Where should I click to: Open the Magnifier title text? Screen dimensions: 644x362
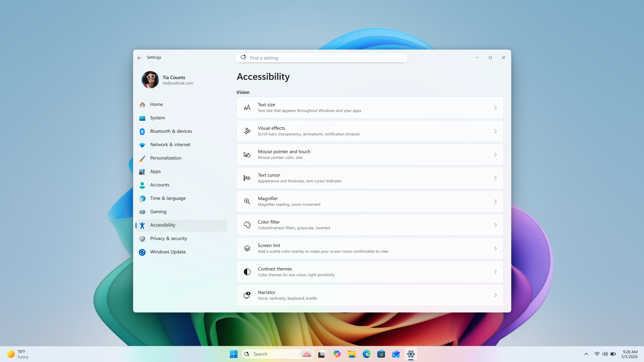[268, 199]
